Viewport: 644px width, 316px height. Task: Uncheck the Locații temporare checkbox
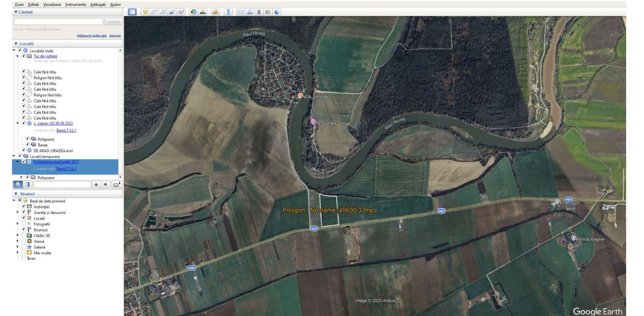pos(20,156)
